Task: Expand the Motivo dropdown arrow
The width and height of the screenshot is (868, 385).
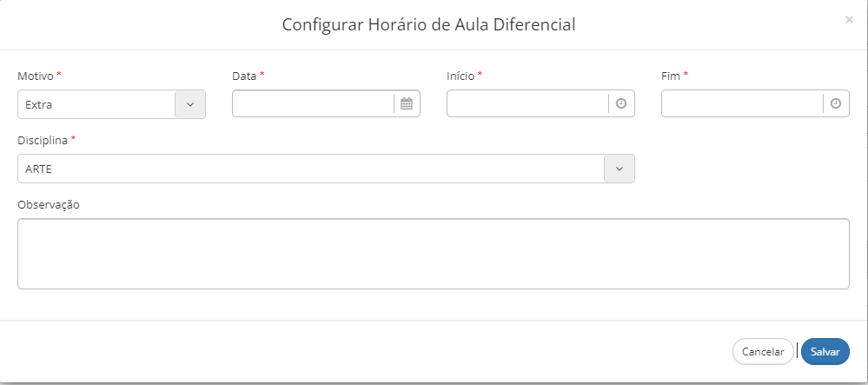Action: point(190,104)
